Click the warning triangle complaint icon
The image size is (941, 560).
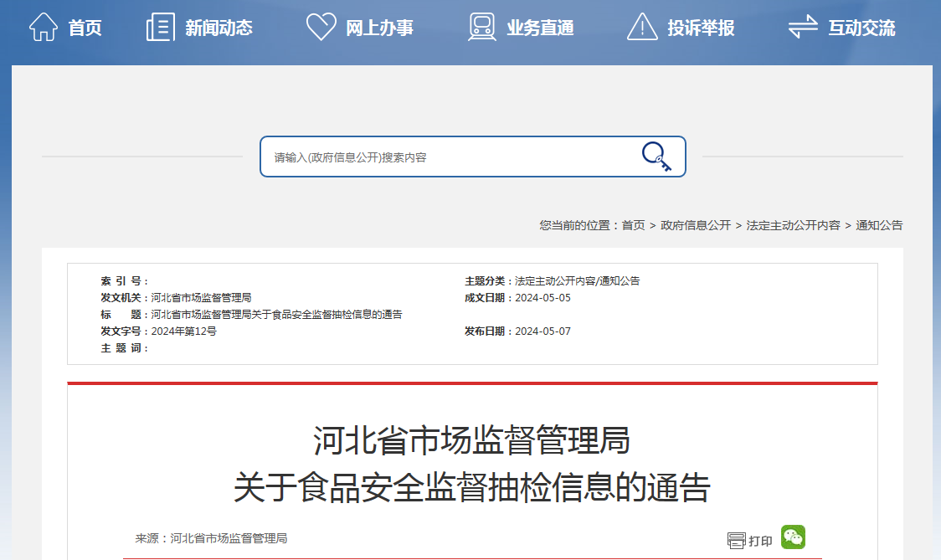point(642,27)
